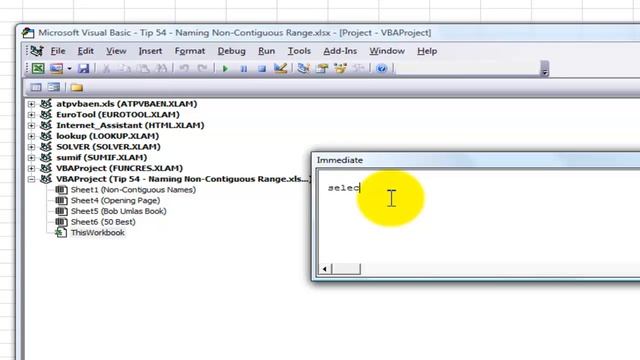Select atpvbaen.xls (ATPVBAEN.XLAM) project
Image resolution: width=640 pixels, height=360 pixels.
click(127, 104)
